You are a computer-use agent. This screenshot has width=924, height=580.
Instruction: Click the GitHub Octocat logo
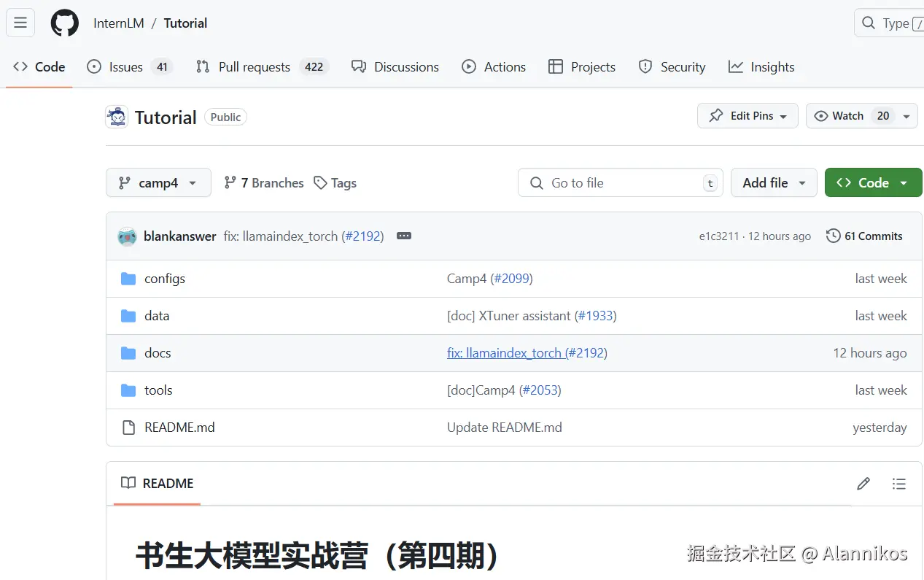[x=64, y=23]
